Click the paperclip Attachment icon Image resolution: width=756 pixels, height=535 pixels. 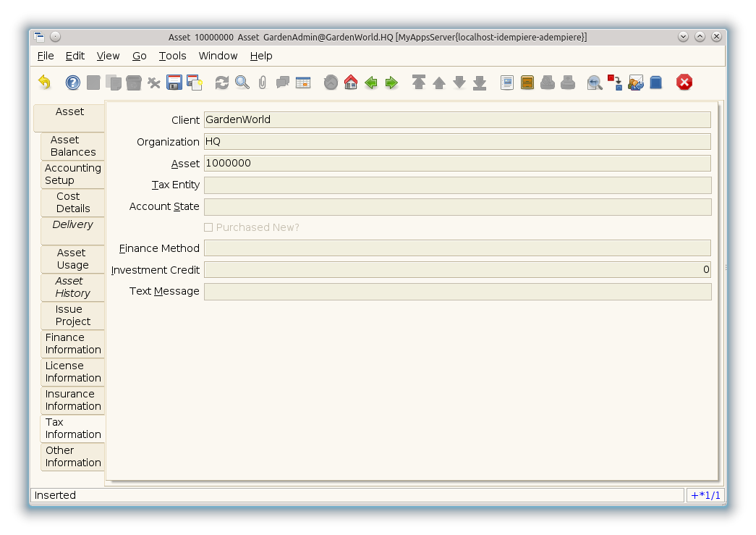[x=263, y=83]
